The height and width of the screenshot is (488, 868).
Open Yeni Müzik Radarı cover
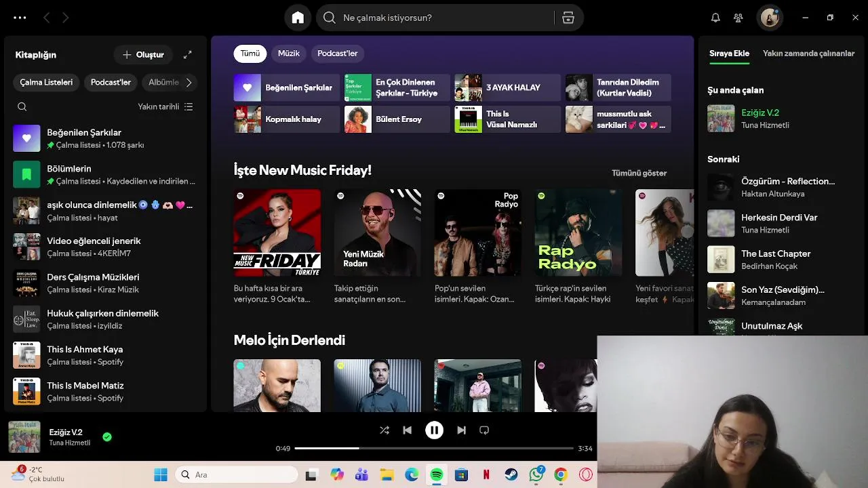pyautogui.click(x=378, y=232)
